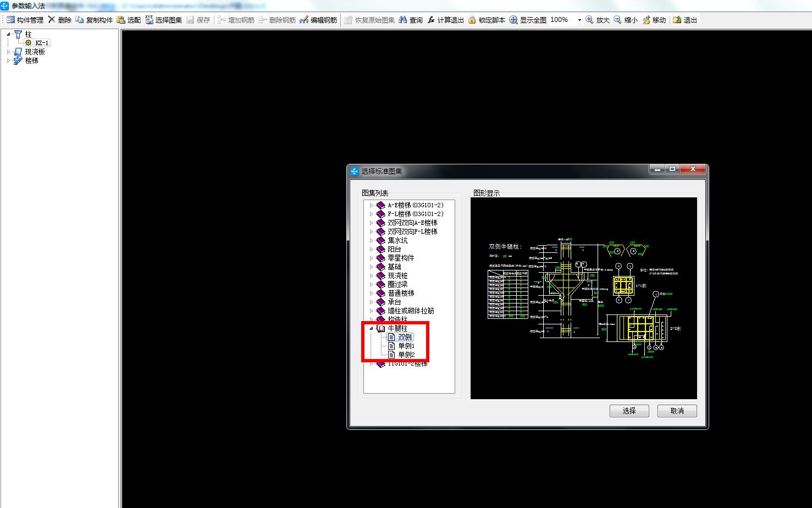Click the 现浇桩 book icon

(x=381, y=275)
